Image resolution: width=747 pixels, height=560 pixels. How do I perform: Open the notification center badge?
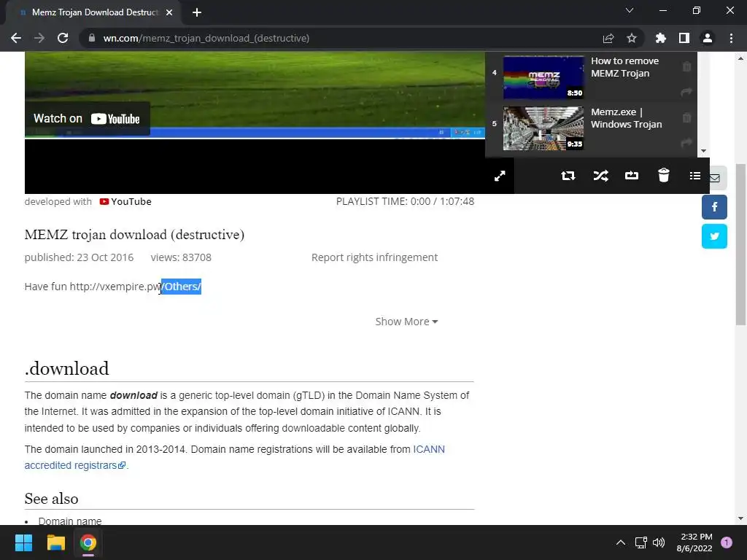[x=727, y=542]
